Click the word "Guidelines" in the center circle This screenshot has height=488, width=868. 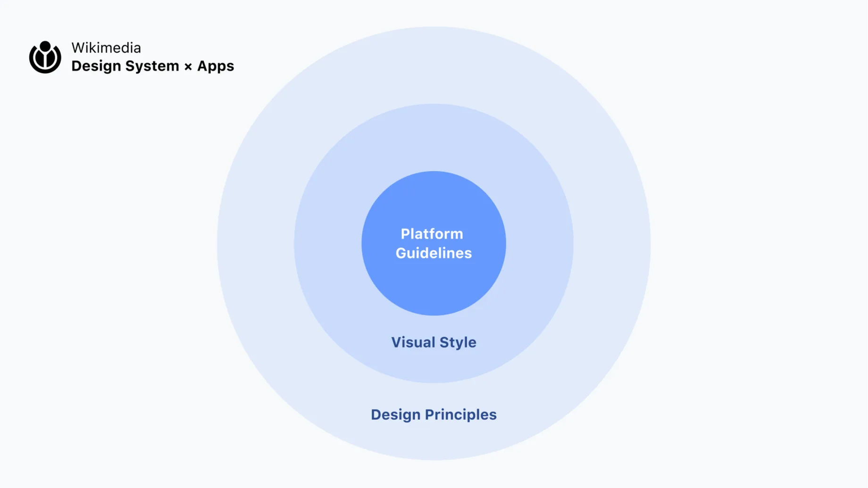coord(434,253)
